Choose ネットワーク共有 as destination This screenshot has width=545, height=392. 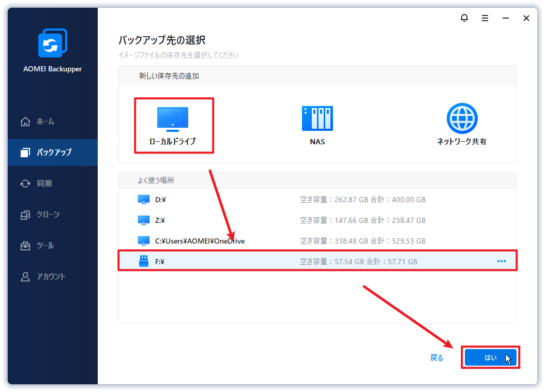462,125
